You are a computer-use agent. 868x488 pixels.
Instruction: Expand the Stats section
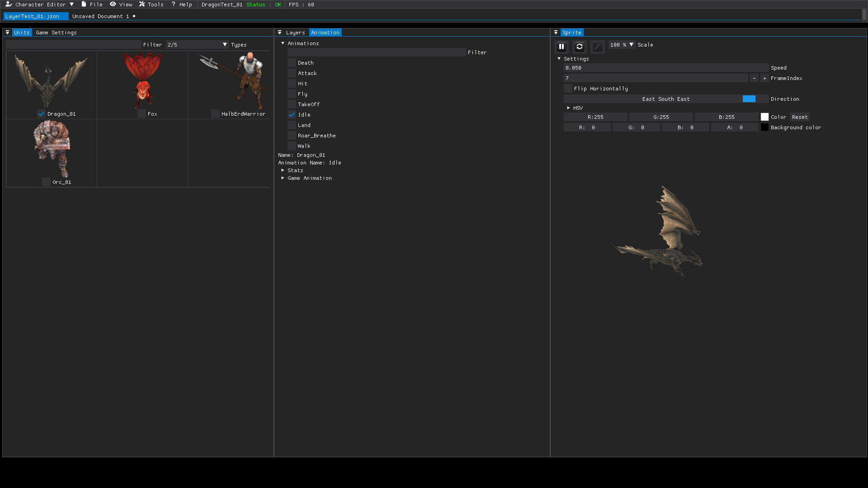point(283,170)
